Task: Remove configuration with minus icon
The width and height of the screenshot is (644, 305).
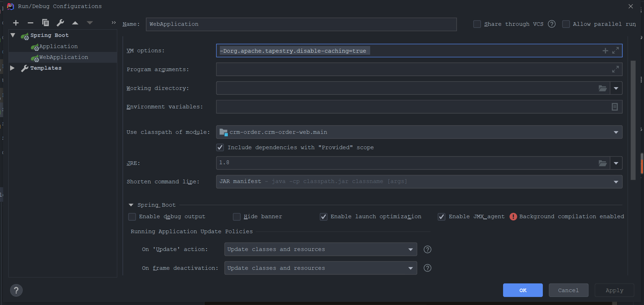Action: (x=30, y=23)
